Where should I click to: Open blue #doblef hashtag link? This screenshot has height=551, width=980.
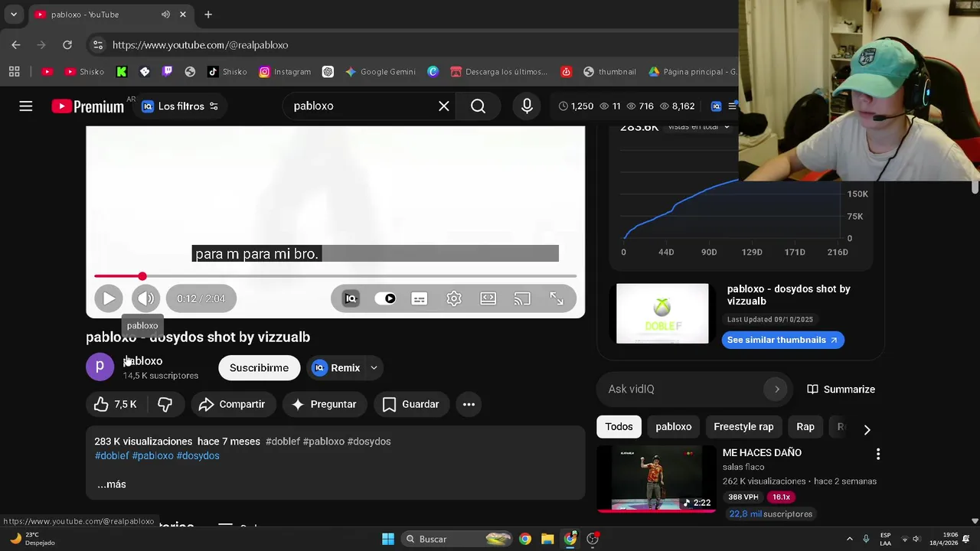tap(112, 456)
